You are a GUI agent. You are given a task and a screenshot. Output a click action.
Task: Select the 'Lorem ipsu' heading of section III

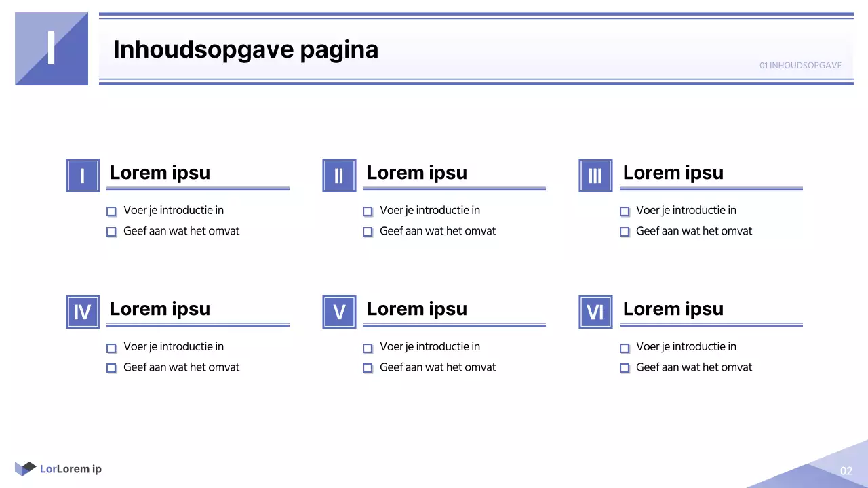(x=673, y=173)
